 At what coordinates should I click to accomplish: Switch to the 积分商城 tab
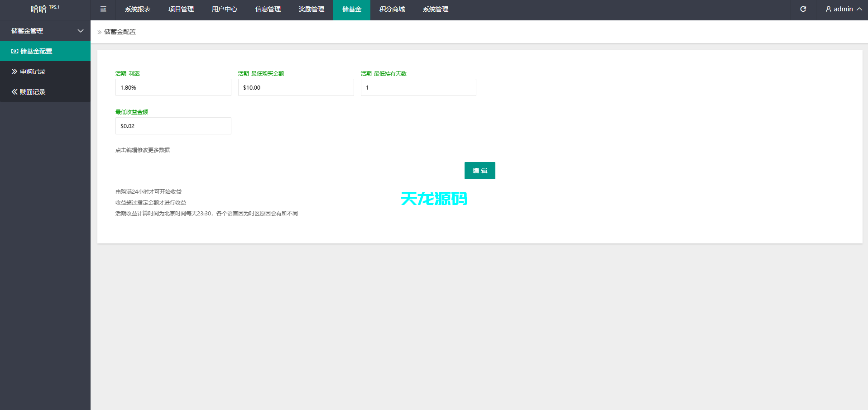click(392, 9)
